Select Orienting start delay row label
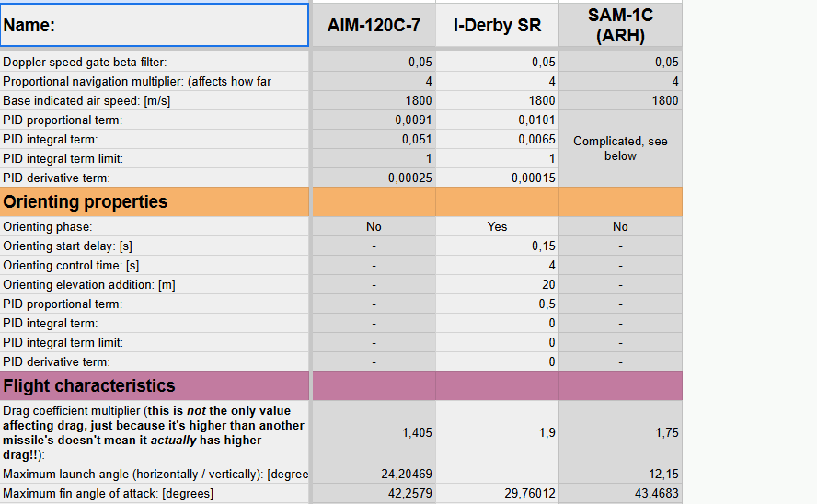The image size is (817, 504). click(x=155, y=246)
